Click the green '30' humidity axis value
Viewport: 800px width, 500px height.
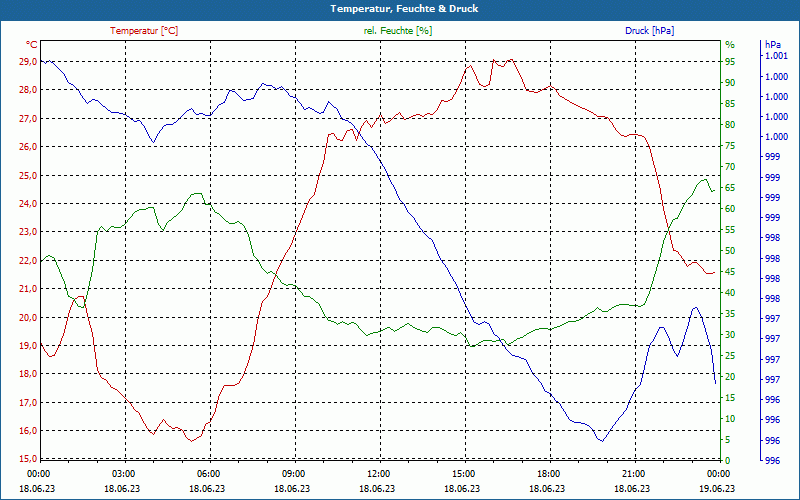pyautogui.click(x=730, y=335)
